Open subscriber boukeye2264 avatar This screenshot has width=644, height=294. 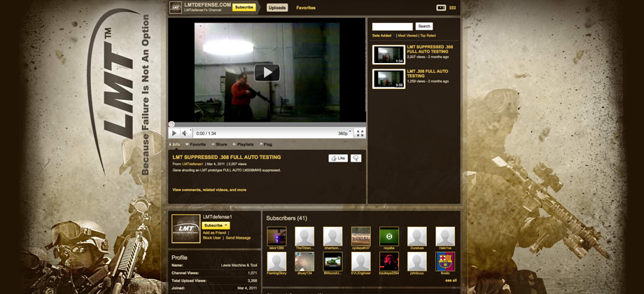click(389, 262)
